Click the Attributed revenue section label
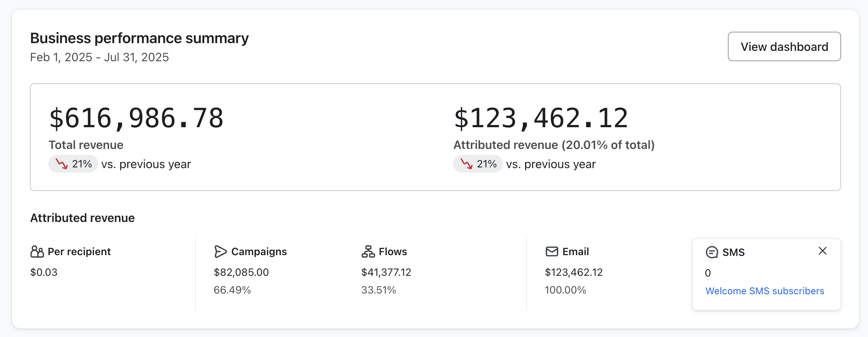The height and width of the screenshot is (337, 868). pos(82,218)
